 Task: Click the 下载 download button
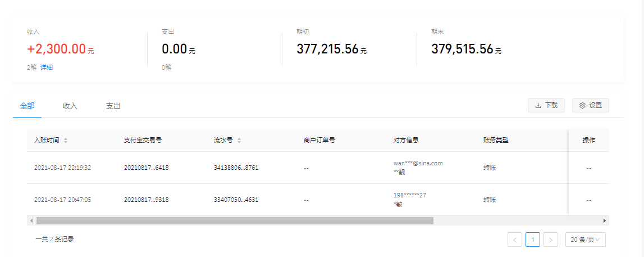[546, 105]
